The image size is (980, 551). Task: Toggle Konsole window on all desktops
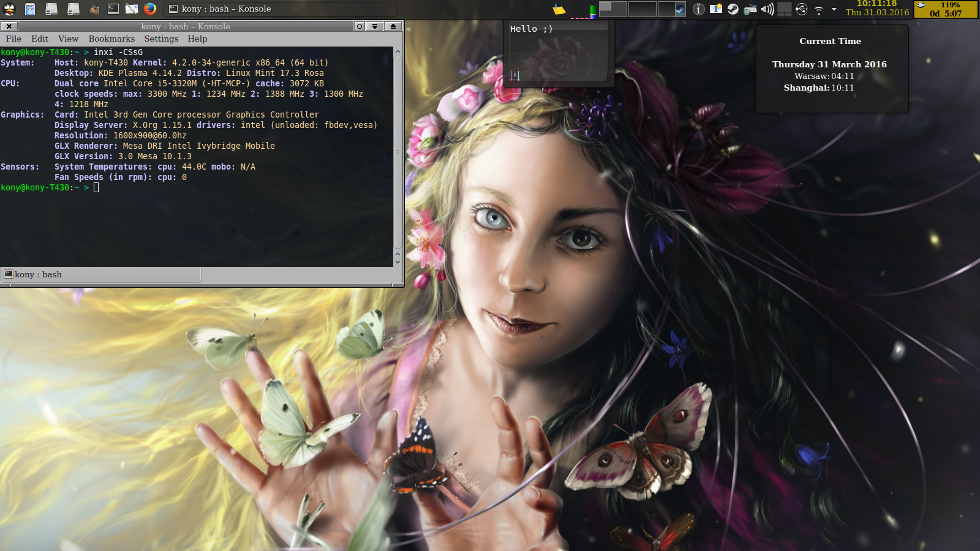(x=360, y=26)
